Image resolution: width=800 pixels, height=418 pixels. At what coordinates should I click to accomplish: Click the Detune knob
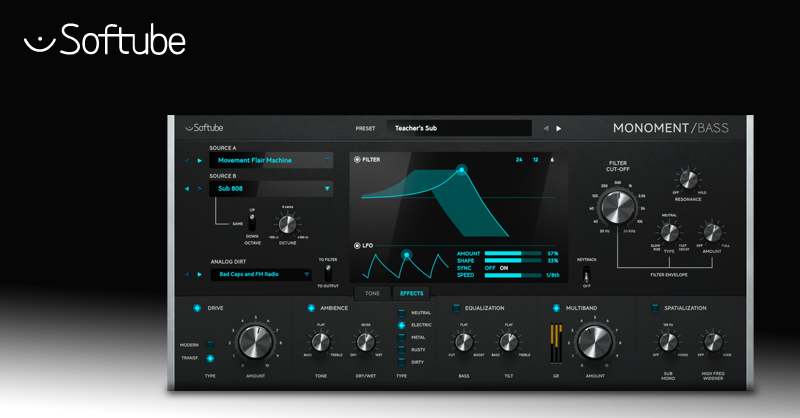click(287, 224)
